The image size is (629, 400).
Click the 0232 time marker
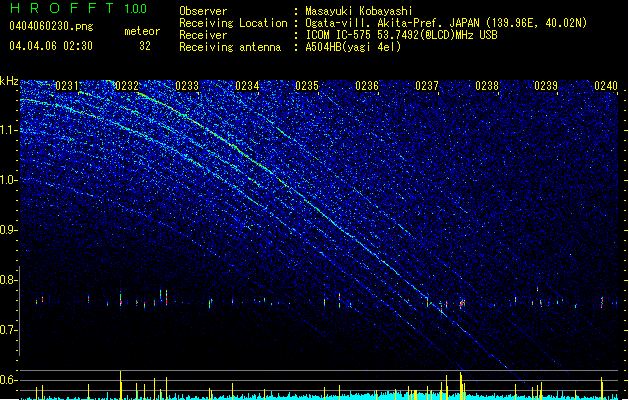tap(127, 86)
